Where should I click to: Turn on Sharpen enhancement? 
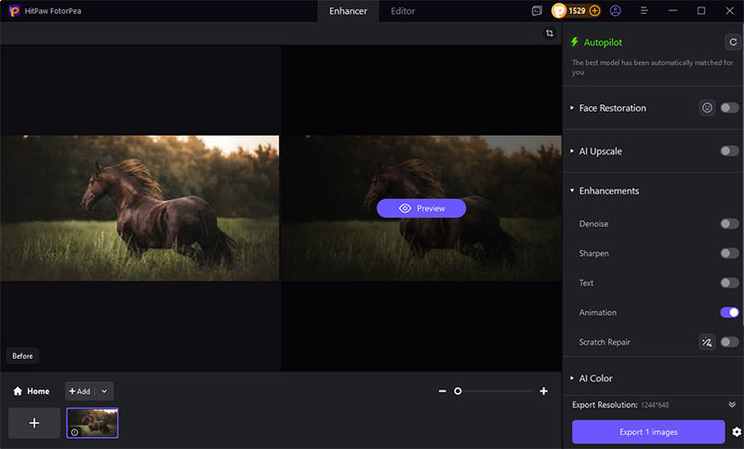coord(729,253)
